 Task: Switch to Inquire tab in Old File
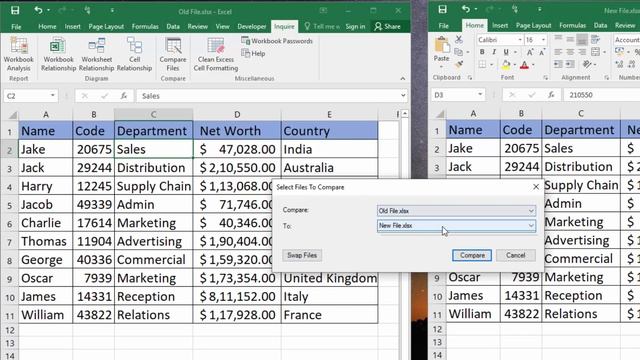[284, 27]
